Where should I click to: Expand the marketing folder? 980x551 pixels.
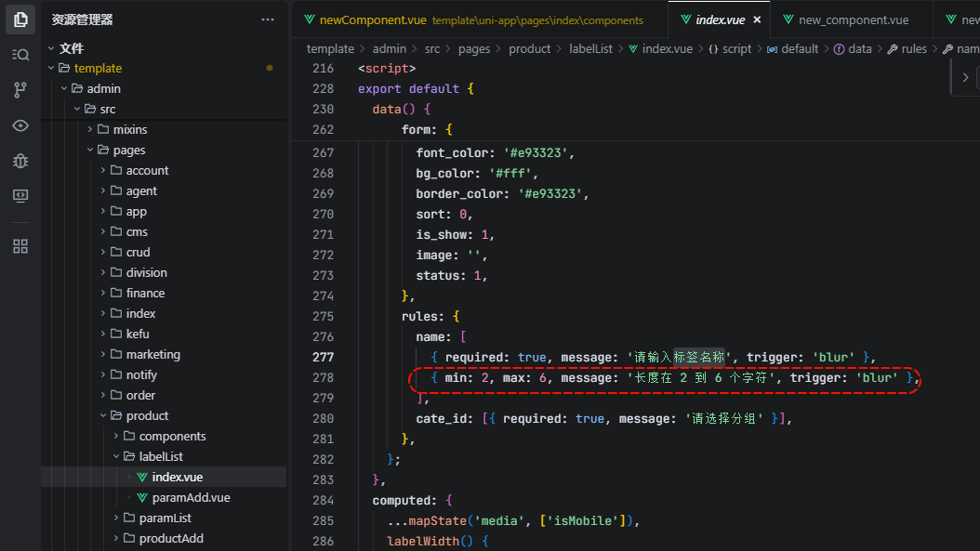(102, 354)
